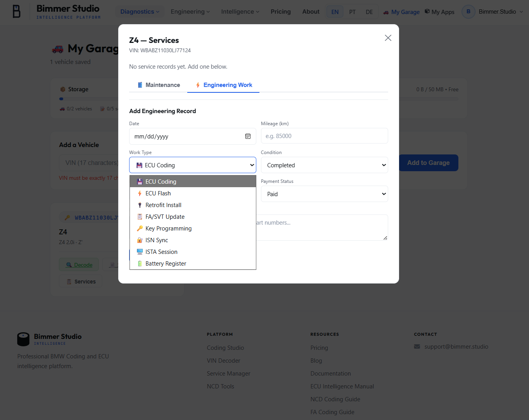Open Coding Studio footer link

pos(225,348)
